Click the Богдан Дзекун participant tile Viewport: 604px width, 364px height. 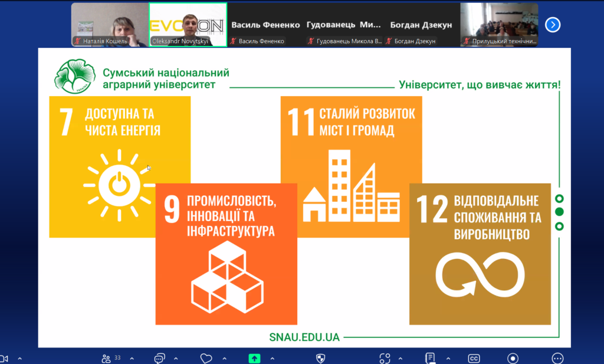coord(421,25)
